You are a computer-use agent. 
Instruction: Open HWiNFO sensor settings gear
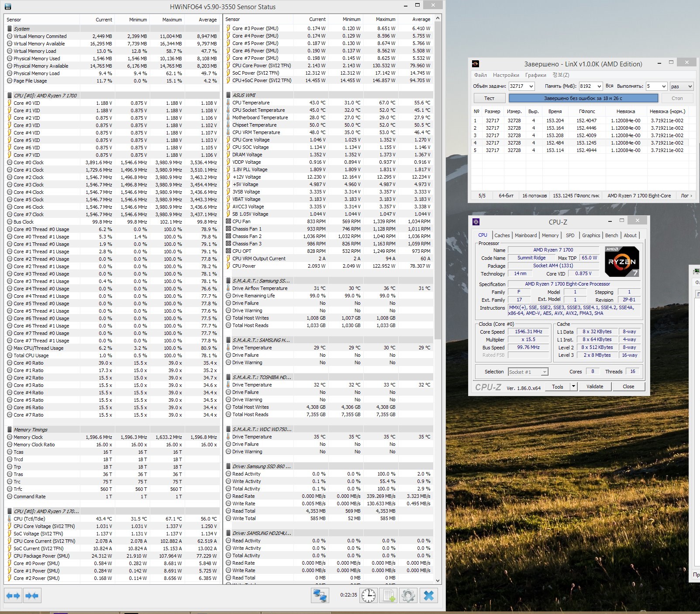[x=408, y=596]
